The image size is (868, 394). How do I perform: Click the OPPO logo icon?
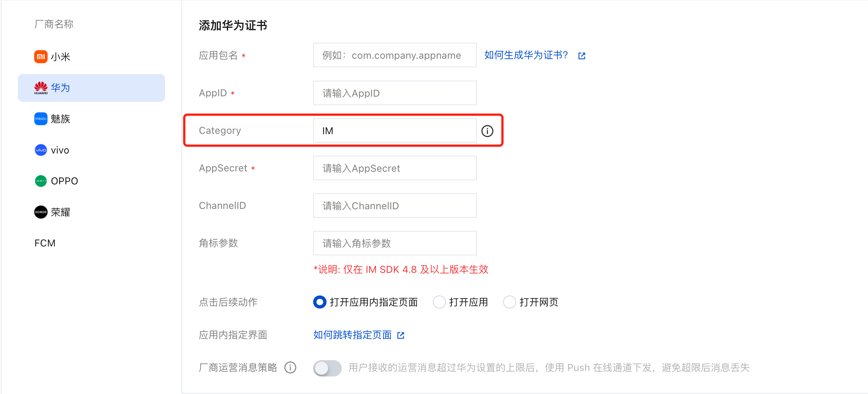[41, 181]
